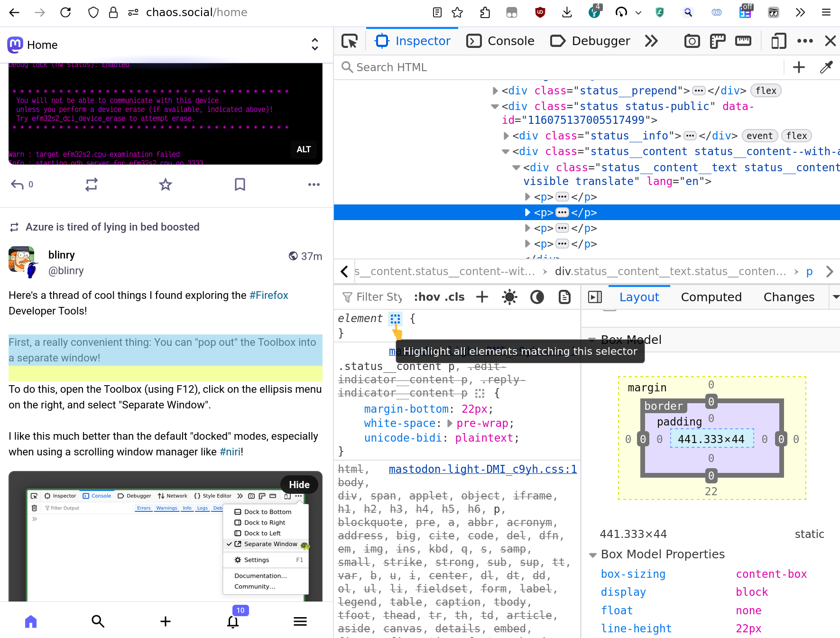Expand the status__prepend div node

pyautogui.click(x=495, y=91)
